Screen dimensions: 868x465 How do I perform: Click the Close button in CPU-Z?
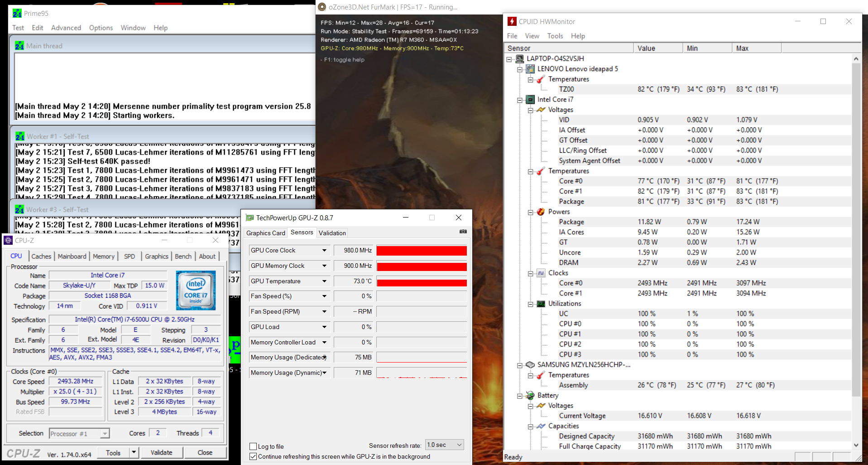click(205, 452)
